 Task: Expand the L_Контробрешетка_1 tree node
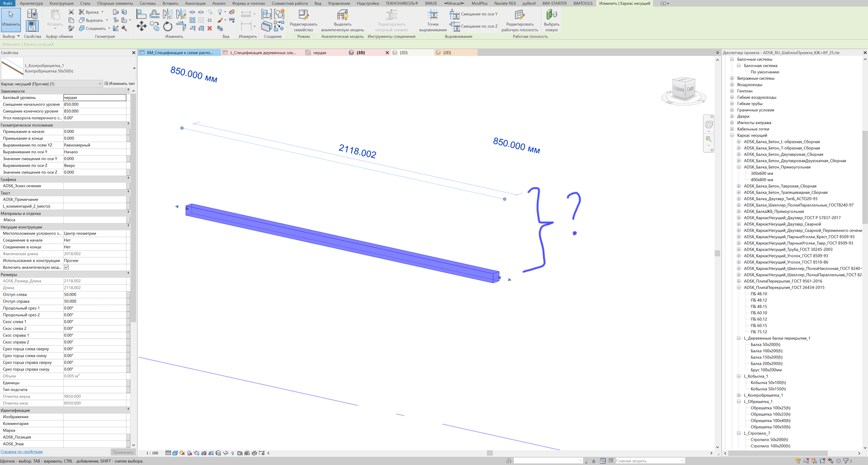tap(739, 395)
